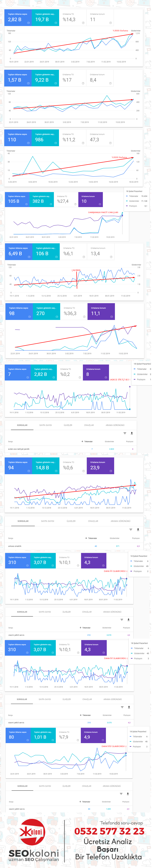Viewport: 152px width, 868px height.
Task: Open CİHAZLAR tab in the ankara sineklik table
Action: pos(93,521)
